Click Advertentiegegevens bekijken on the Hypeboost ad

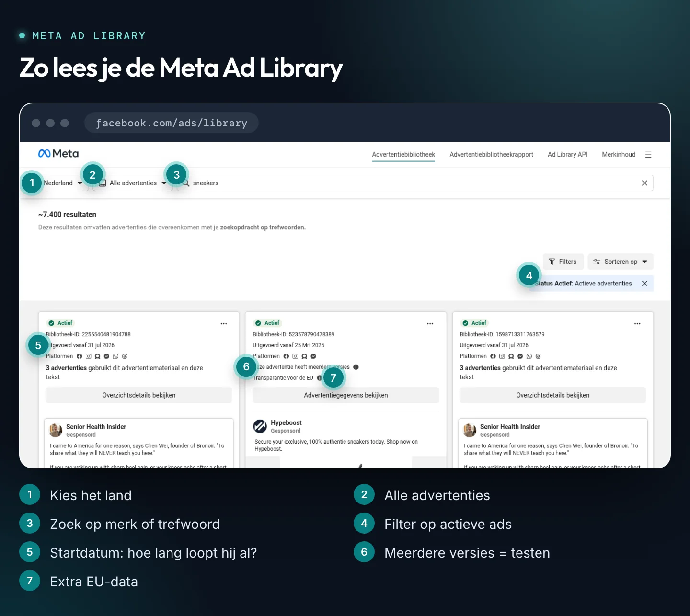(346, 395)
